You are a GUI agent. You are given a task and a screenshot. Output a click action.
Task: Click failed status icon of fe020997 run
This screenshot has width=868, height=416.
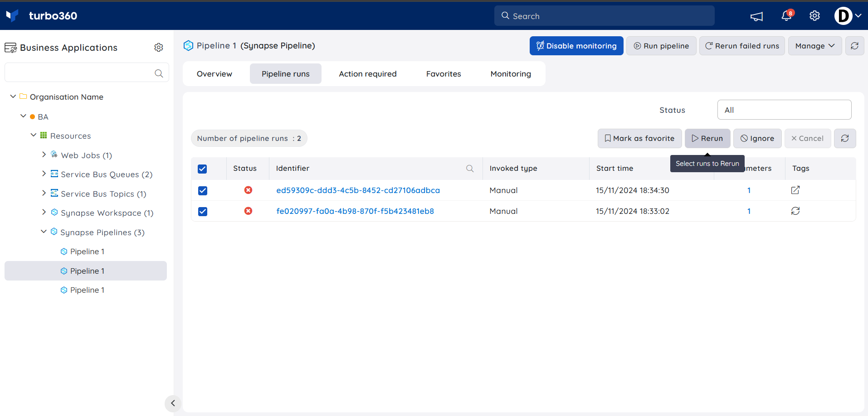pyautogui.click(x=248, y=211)
